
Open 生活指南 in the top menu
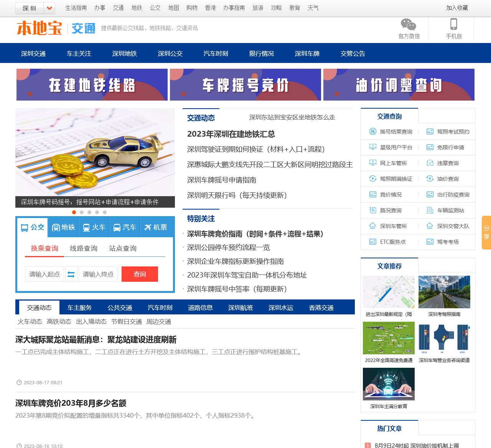pos(76,8)
